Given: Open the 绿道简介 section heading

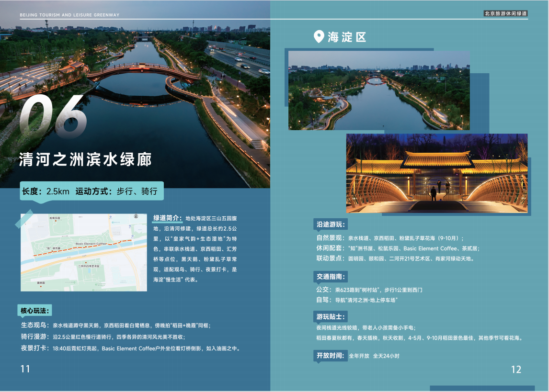Looking at the screenshot, I should tap(168, 218).
